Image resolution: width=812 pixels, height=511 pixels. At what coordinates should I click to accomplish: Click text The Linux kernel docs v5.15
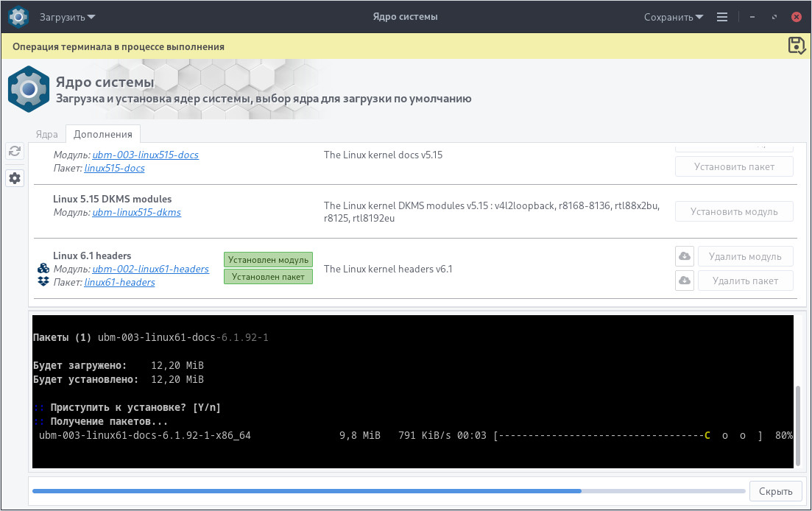pos(384,155)
